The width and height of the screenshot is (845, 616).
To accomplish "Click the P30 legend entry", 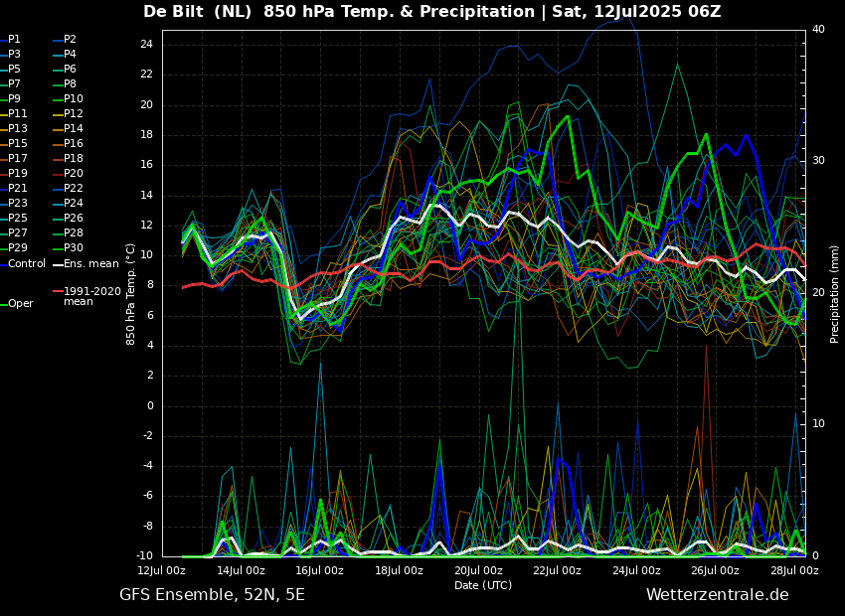I will pos(74,248).
